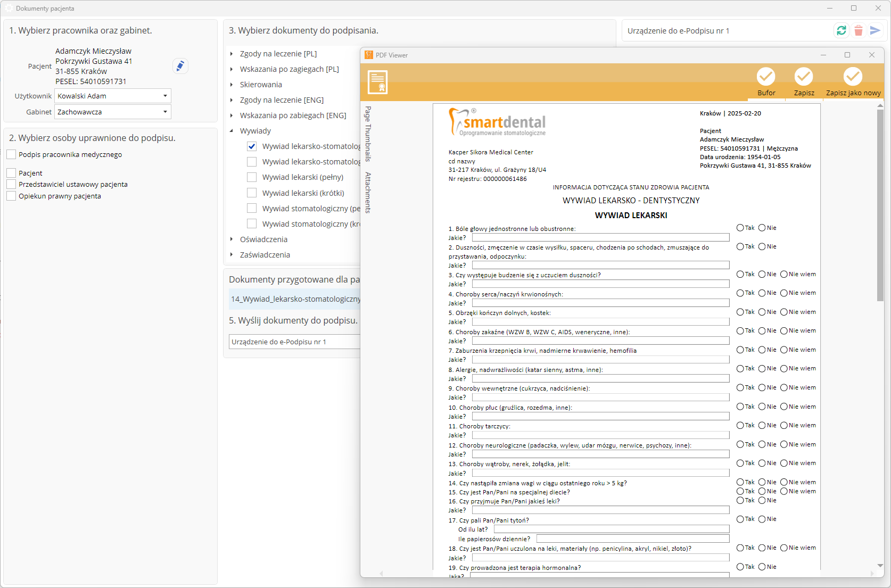Click the smartdental logo in document
The height and width of the screenshot is (588, 891).
point(498,122)
